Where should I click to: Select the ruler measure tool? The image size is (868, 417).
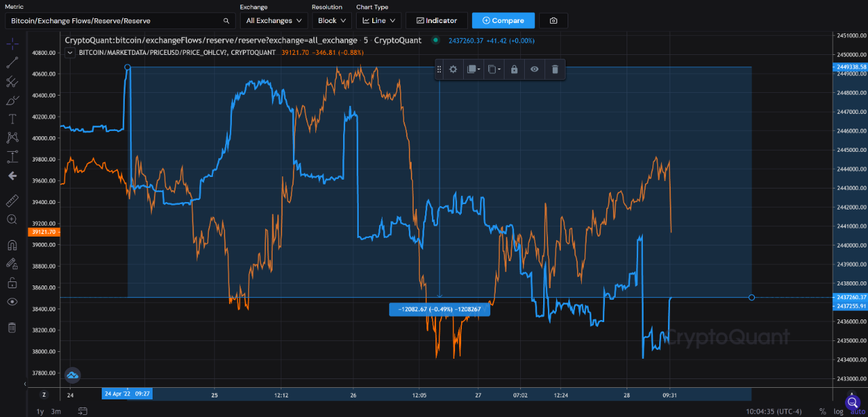point(12,201)
